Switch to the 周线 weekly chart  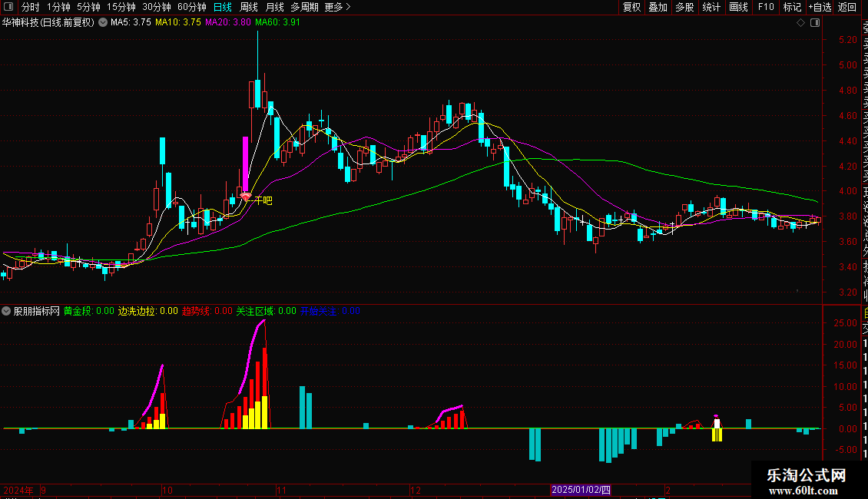[249, 7]
